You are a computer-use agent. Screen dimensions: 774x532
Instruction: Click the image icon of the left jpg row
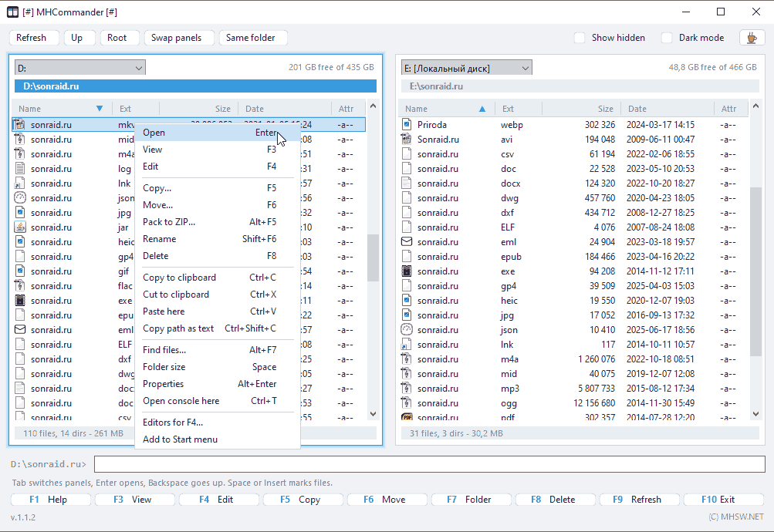[20, 213]
